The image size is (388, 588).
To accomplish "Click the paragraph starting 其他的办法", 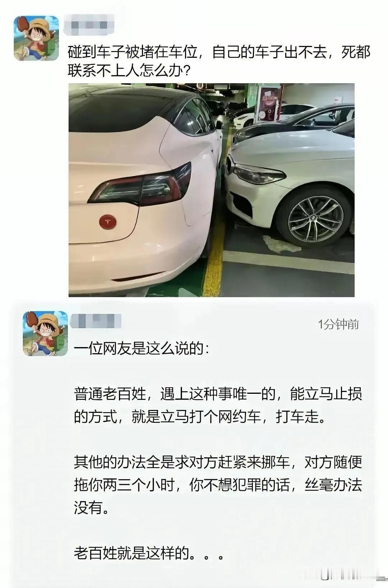I will [x=218, y=485].
